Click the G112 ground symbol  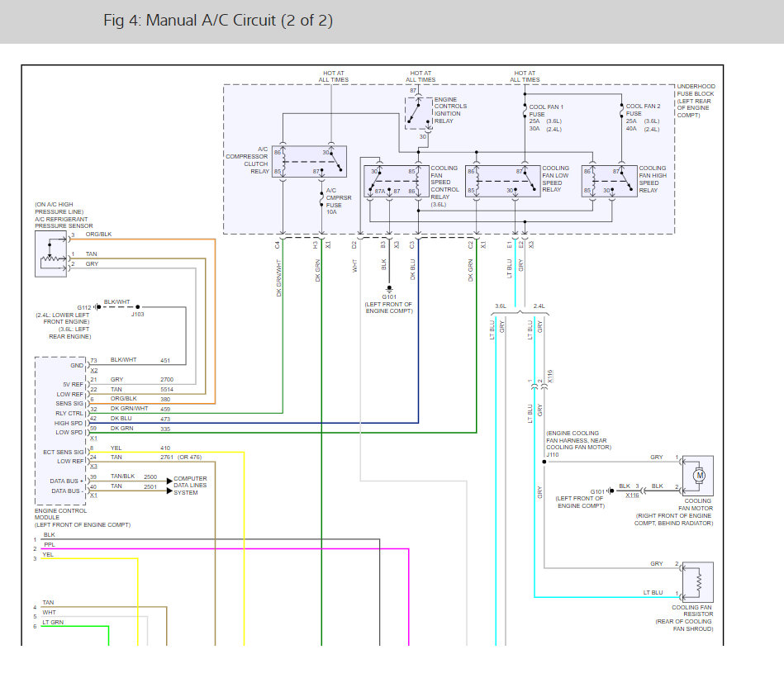point(97,306)
